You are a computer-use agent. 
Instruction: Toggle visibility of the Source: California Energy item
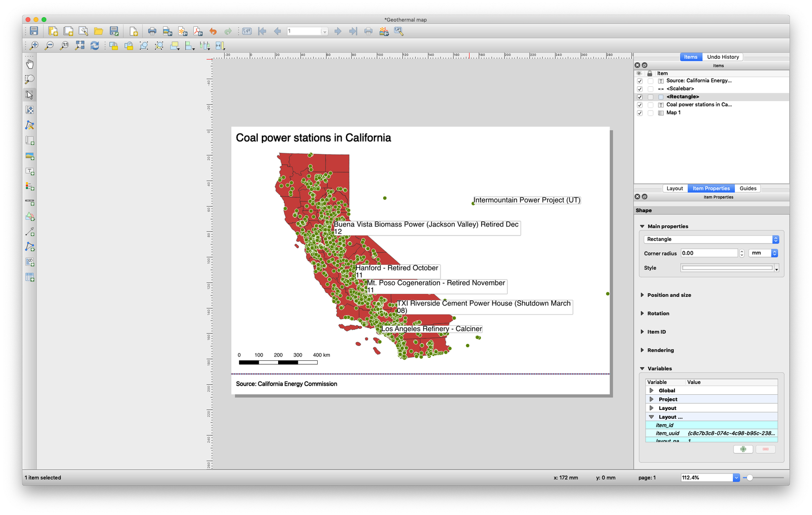(x=639, y=81)
